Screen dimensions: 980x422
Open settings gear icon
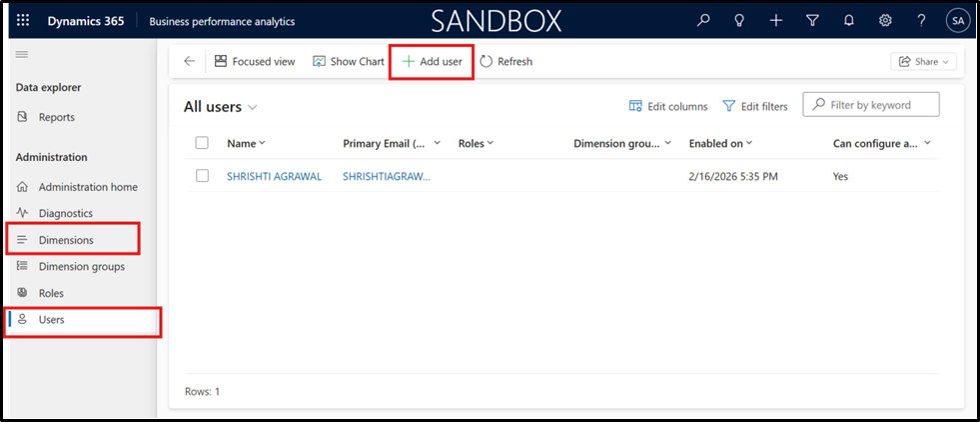885,21
